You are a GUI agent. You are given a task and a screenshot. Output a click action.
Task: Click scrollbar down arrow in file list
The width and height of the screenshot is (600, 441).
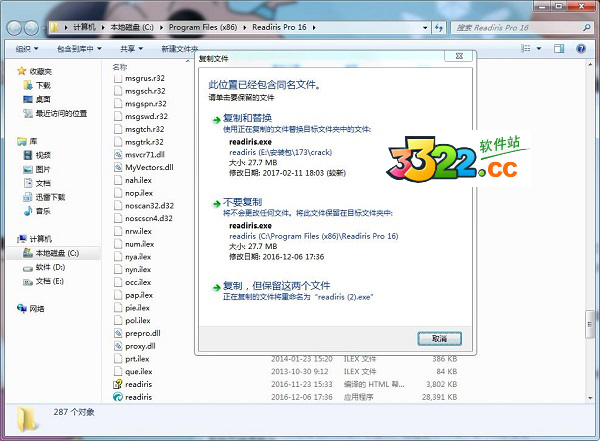(x=590, y=398)
